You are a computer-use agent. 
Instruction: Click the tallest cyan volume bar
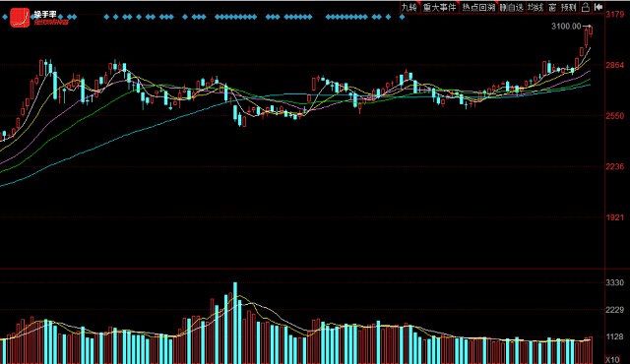235,323
